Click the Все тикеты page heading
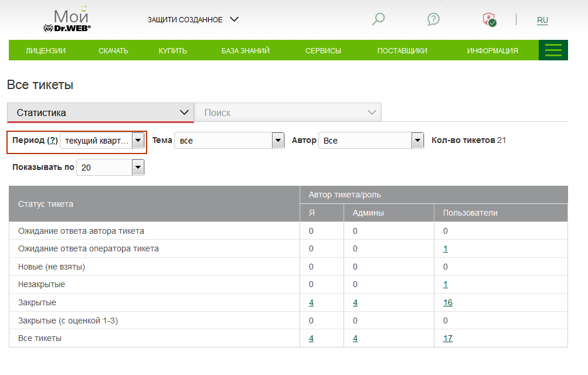 coord(40,84)
